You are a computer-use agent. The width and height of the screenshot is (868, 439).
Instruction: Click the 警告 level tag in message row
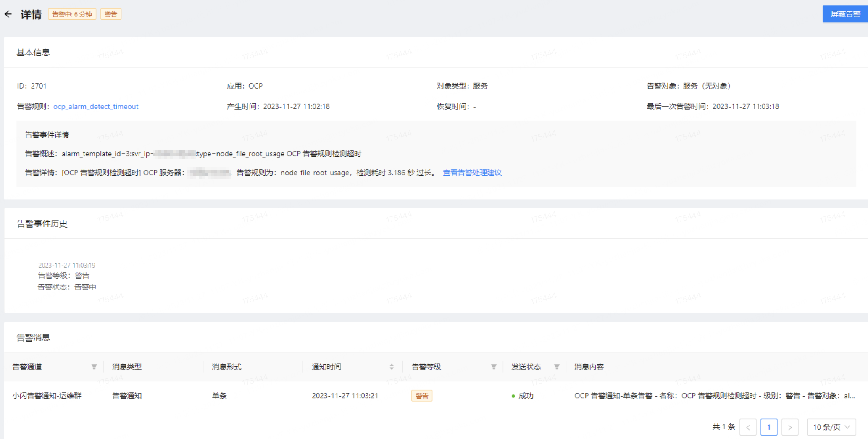[x=422, y=395]
